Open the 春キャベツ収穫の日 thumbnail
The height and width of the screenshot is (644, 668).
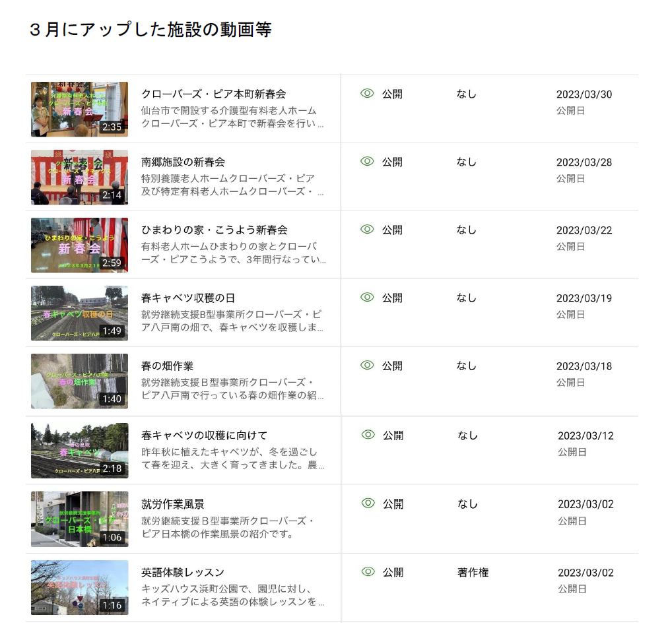(x=79, y=313)
